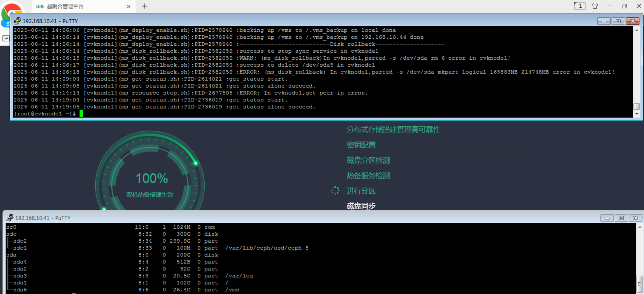Minimize the bottom PuTTY window
Screen dimensions: 644x294
(x=607, y=218)
